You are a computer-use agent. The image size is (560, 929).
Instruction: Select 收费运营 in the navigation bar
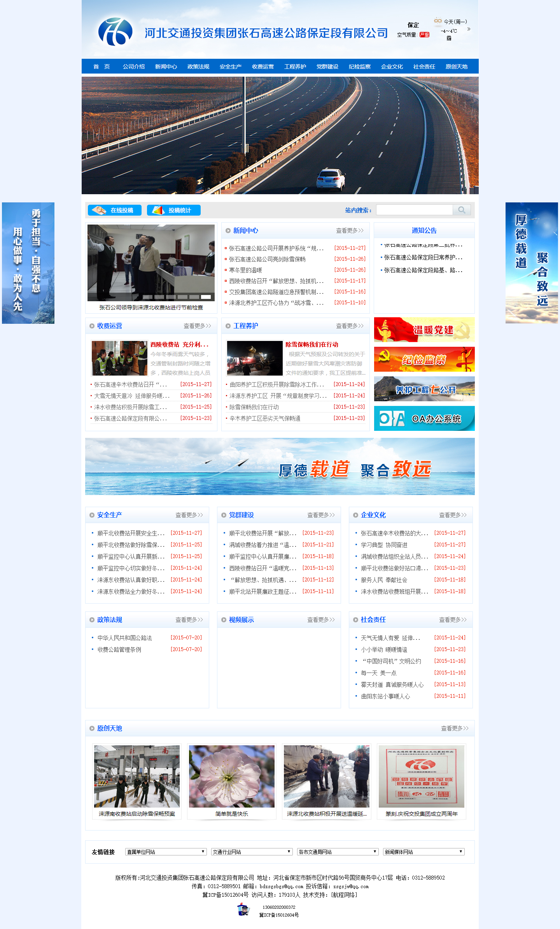point(263,67)
